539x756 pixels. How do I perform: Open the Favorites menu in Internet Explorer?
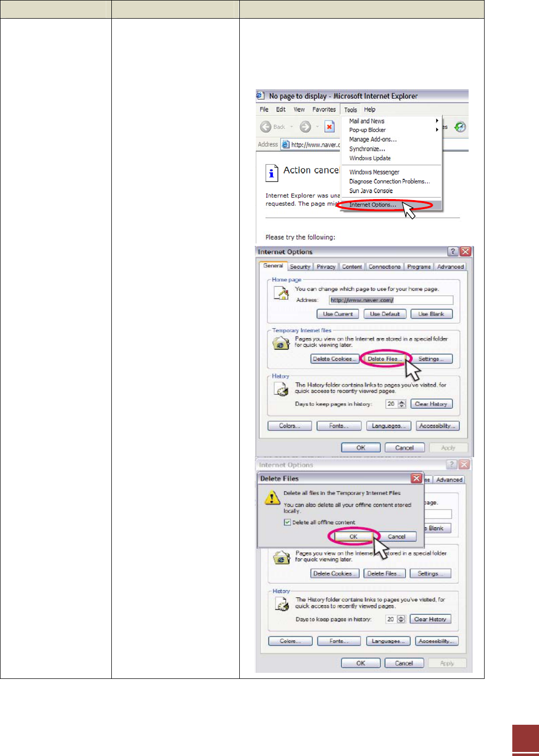pos(324,109)
